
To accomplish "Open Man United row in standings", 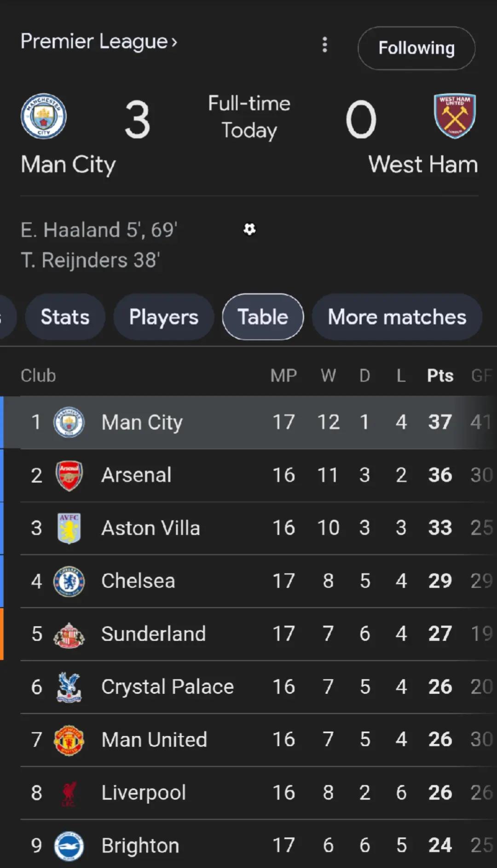I will pos(154,740).
